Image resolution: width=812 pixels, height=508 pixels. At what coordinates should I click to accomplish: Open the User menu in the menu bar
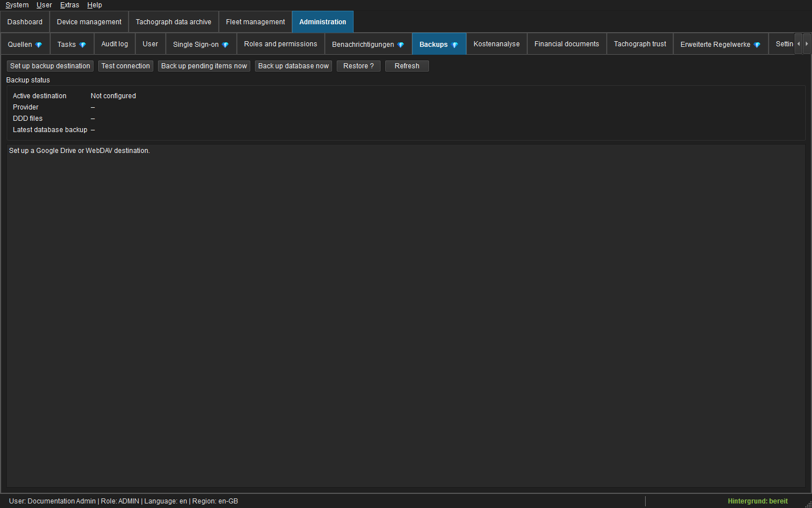coord(44,5)
